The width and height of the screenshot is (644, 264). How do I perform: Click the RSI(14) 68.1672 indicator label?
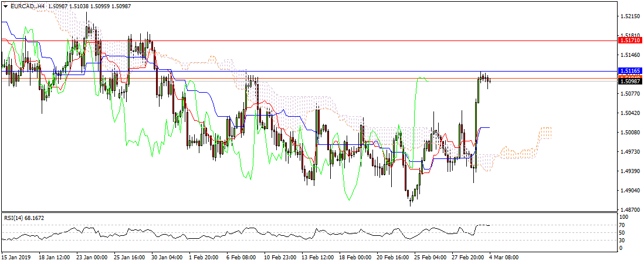point(24,218)
